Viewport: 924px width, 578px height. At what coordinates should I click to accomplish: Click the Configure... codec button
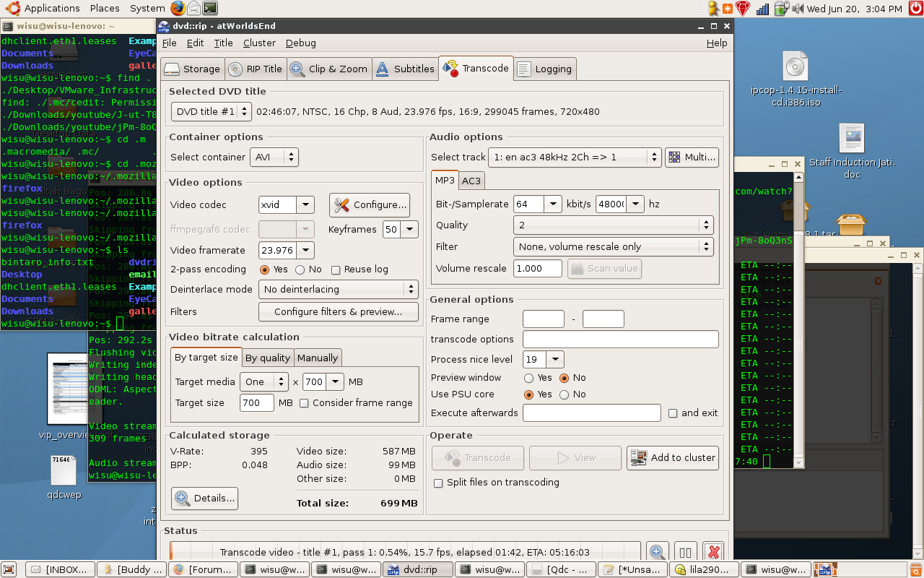pyautogui.click(x=370, y=205)
